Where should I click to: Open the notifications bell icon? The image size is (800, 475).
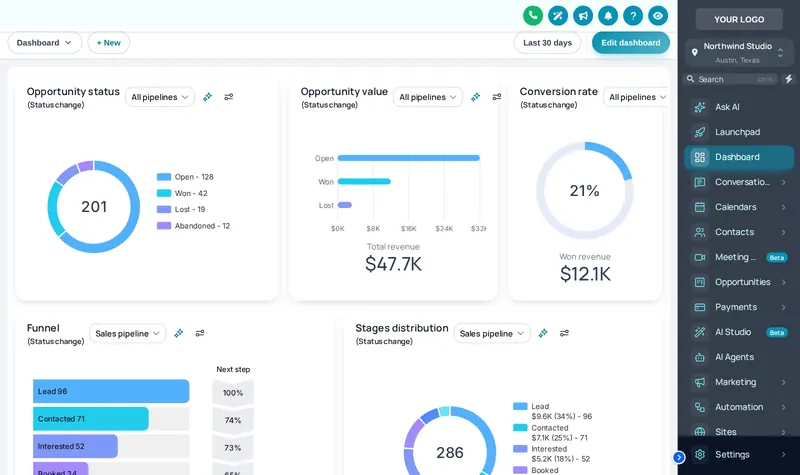tap(608, 16)
